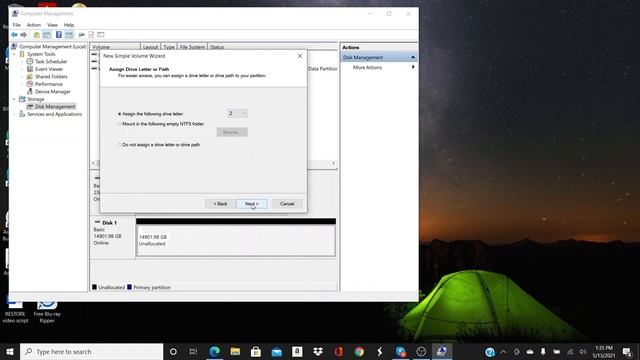640x360 pixels.
Task: Sort by the File System column header
Action: [192, 47]
